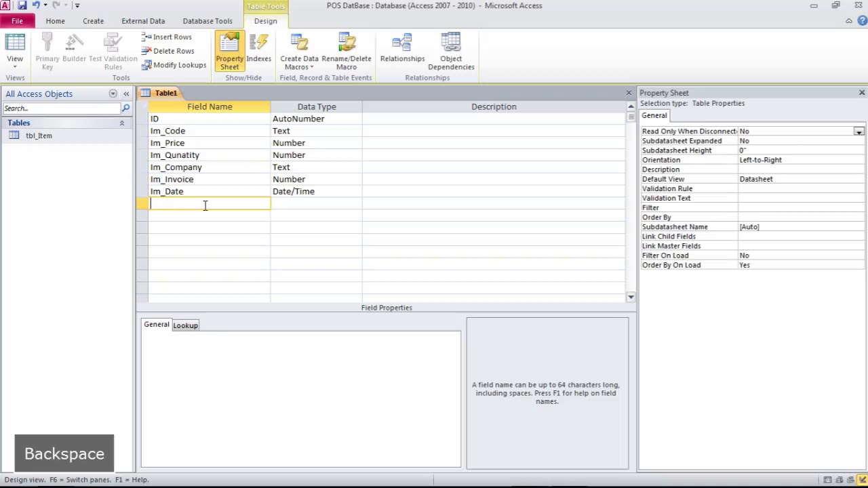Open the File tab
This screenshot has height=488, width=868.
17,21
